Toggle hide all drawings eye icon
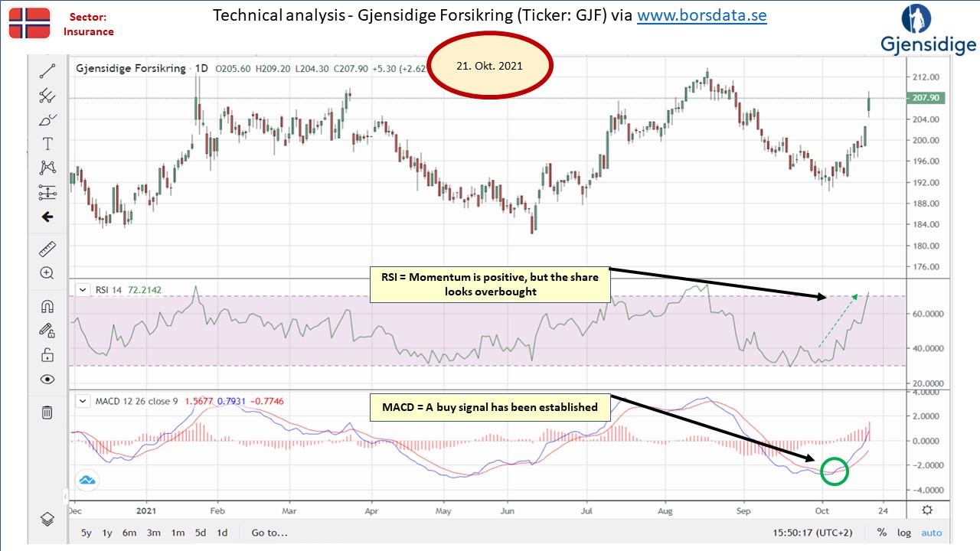 47,379
